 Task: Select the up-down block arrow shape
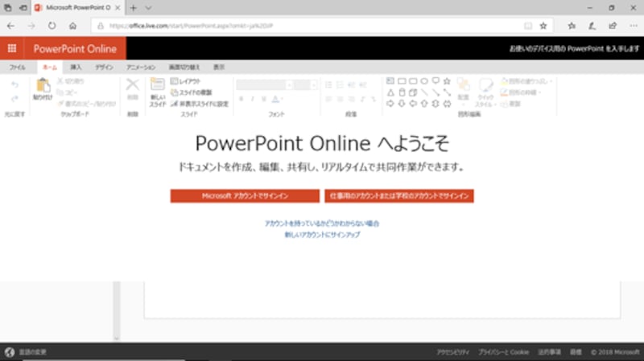click(x=436, y=104)
